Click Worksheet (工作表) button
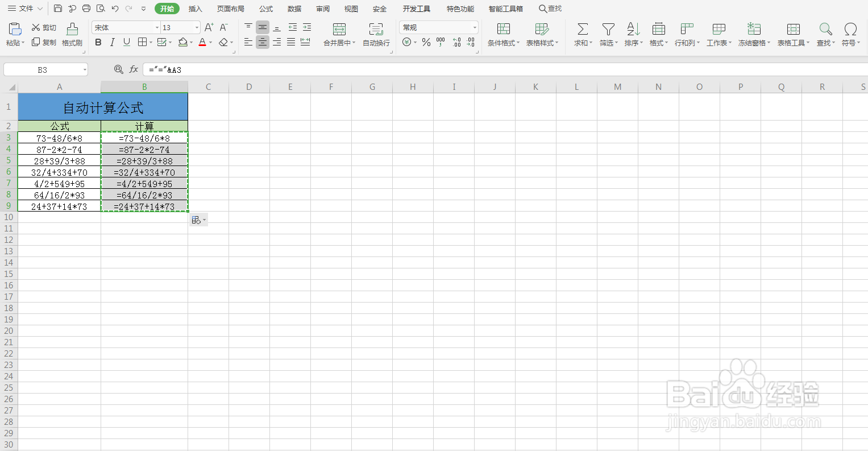The height and width of the screenshot is (451, 868). pyautogui.click(x=719, y=35)
